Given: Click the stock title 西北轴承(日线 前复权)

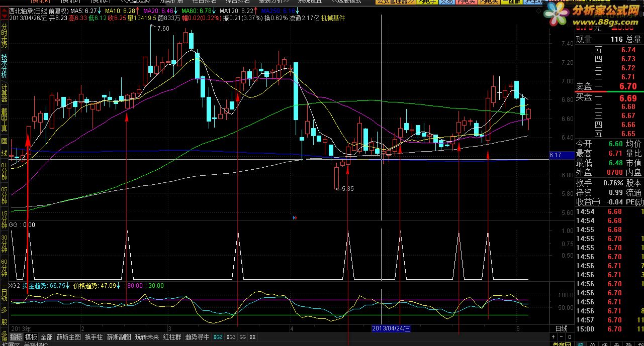Looking at the screenshot, I should (x=39, y=11).
